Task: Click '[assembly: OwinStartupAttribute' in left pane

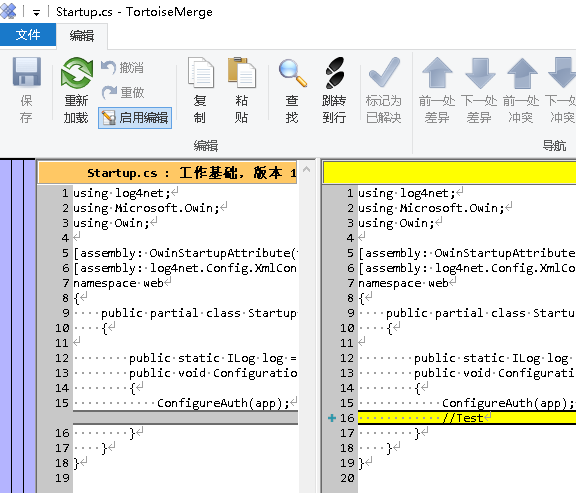Action: click(x=186, y=253)
